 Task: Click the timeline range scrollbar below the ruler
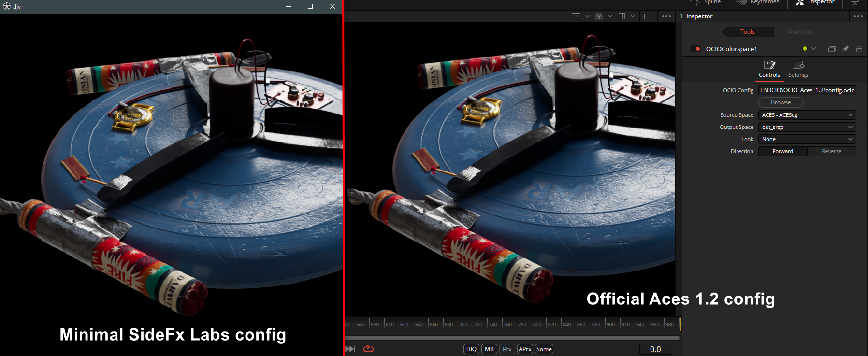pyautogui.click(x=512, y=338)
